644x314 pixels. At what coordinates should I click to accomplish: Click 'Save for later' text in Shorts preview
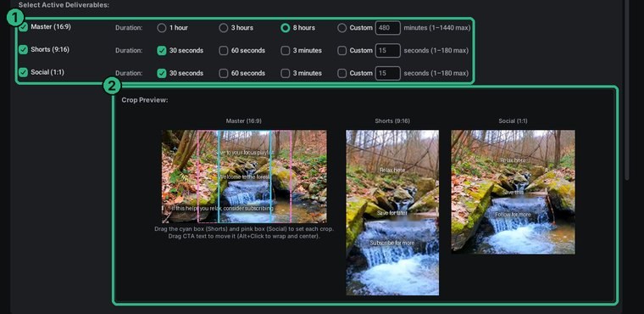392,213
